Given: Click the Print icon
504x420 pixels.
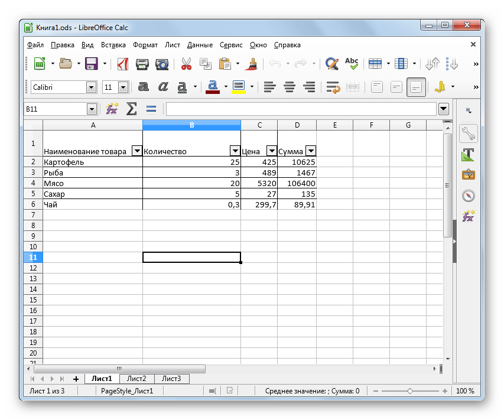Looking at the screenshot, I should [x=142, y=64].
